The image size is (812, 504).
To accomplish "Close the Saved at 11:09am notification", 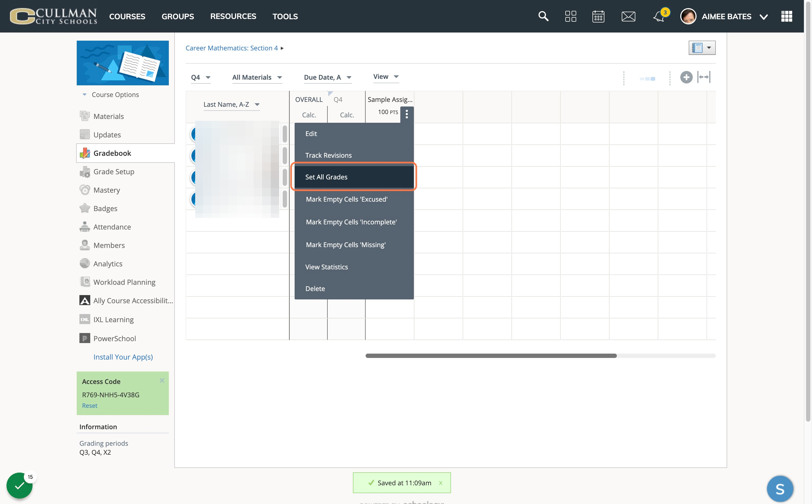I will pos(441,483).
